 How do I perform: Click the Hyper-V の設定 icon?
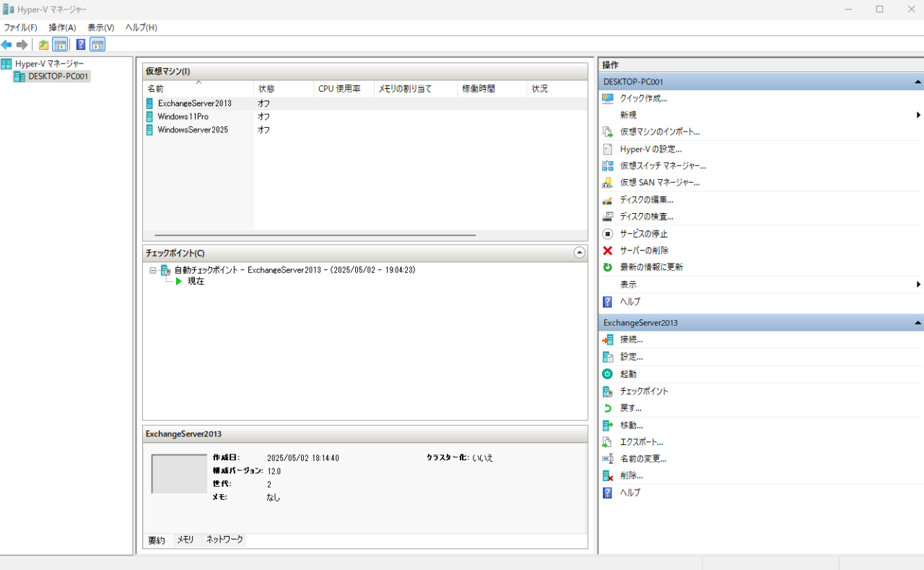(607, 149)
